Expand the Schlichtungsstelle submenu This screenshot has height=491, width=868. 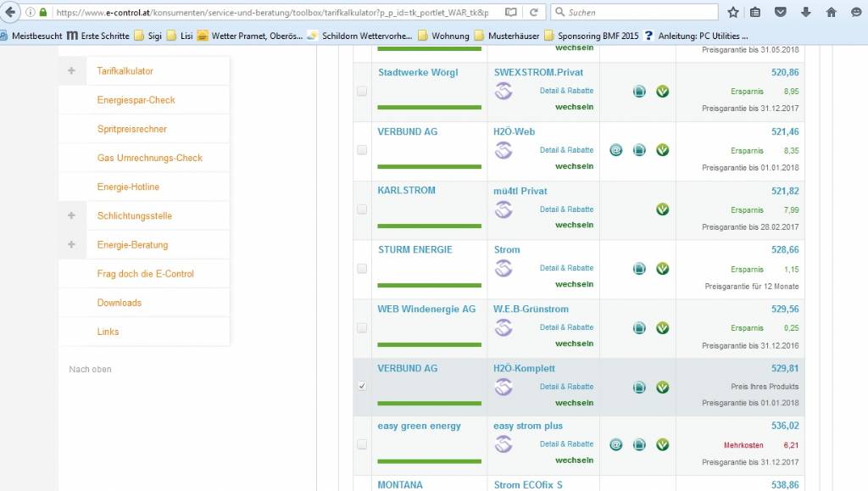(71, 216)
